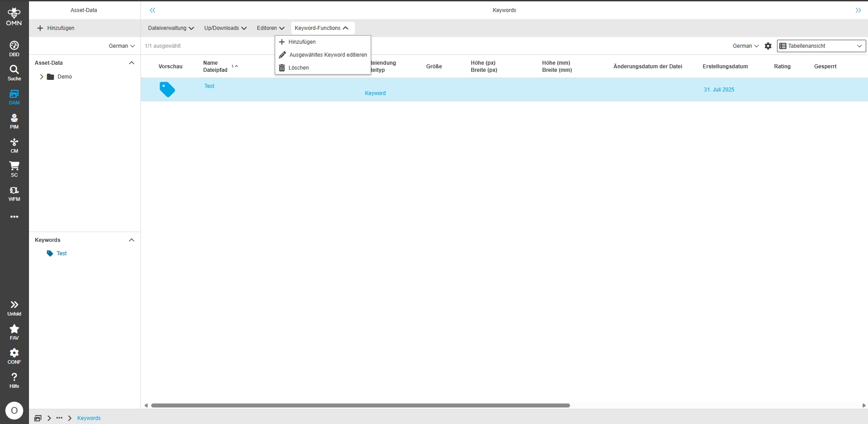The image size is (868, 424).
Task: Open the WFM workflow module
Action: 14,193
